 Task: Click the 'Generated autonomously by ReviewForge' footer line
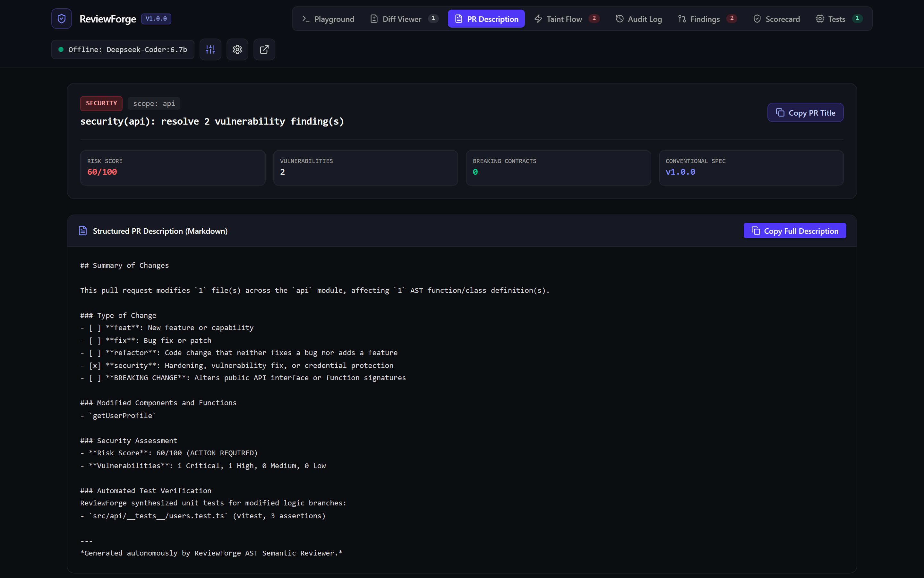211,553
